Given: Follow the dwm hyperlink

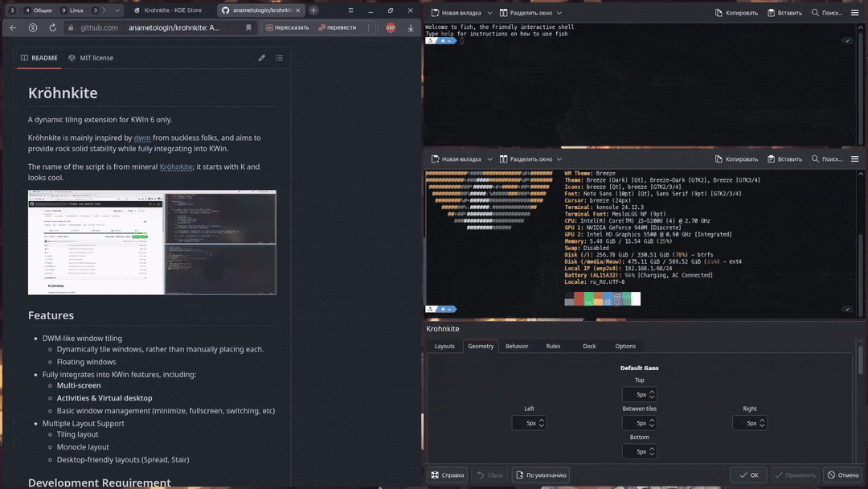Looking at the screenshot, I should (x=142, y=138).
